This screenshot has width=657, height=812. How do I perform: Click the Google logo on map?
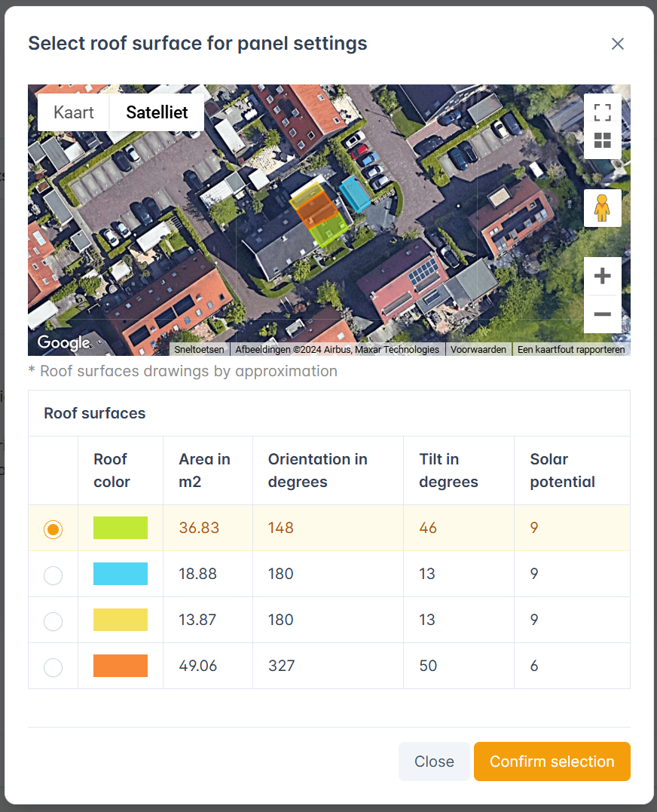(64, 343)
